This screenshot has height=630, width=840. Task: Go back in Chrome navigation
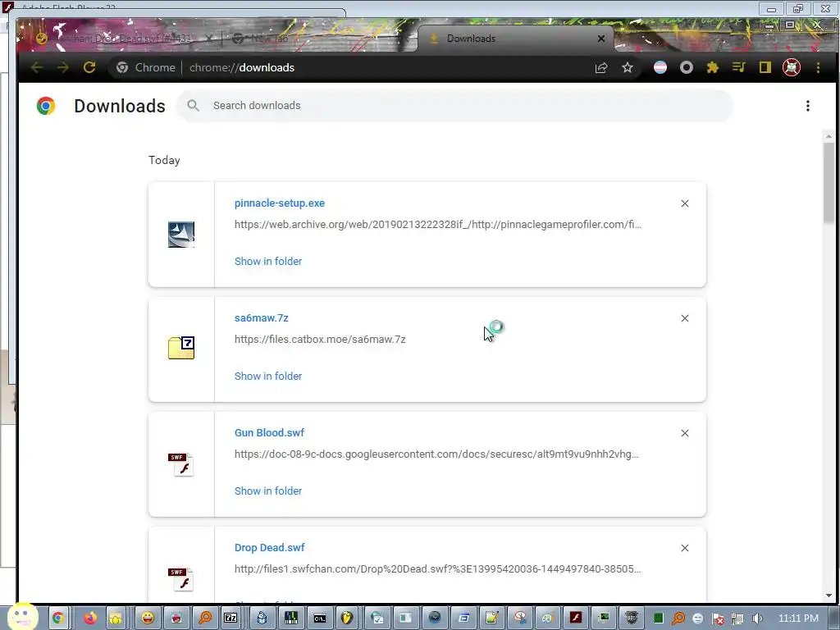[x=37, y=67]
